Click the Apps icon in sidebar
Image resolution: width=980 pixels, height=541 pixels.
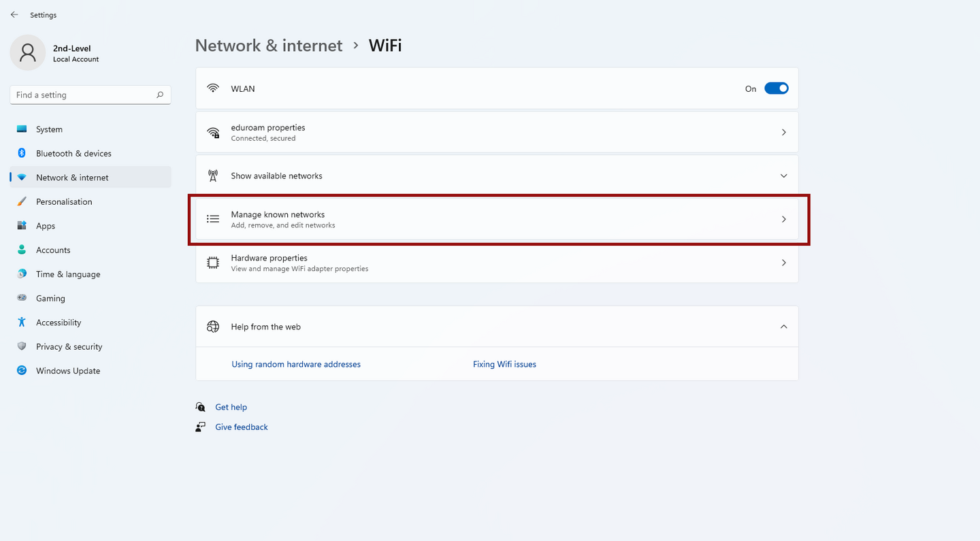[x=22, y=226]
